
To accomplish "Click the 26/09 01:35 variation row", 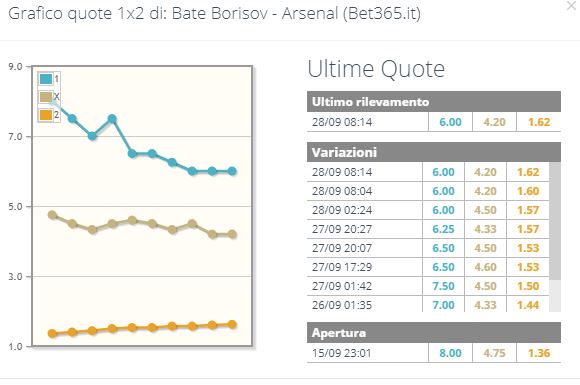I will (x=428, y=305).
